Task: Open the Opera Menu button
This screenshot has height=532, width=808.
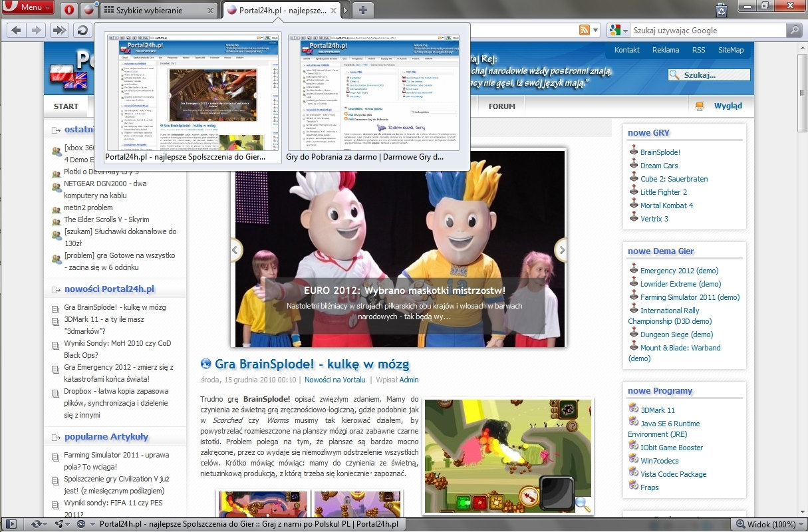Action: (29, 7)
